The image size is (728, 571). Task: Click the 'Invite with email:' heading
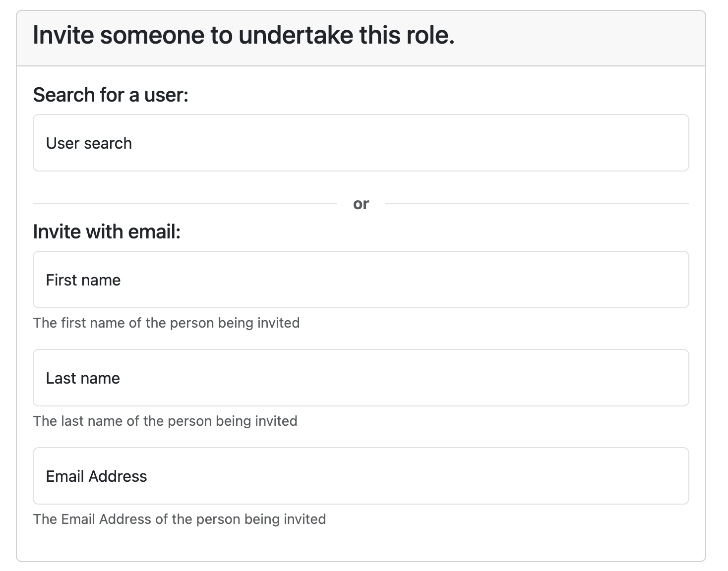point(107,231)
